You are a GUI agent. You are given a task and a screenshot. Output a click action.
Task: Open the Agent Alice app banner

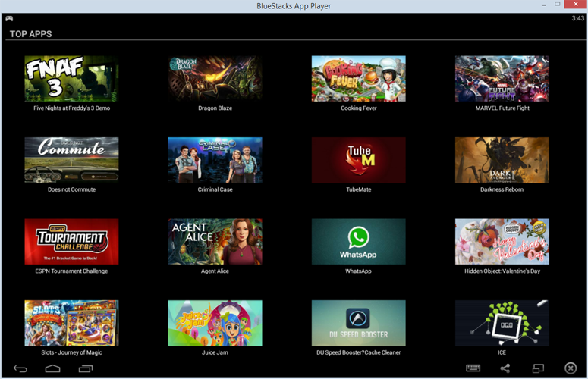(x=215, y=242)
